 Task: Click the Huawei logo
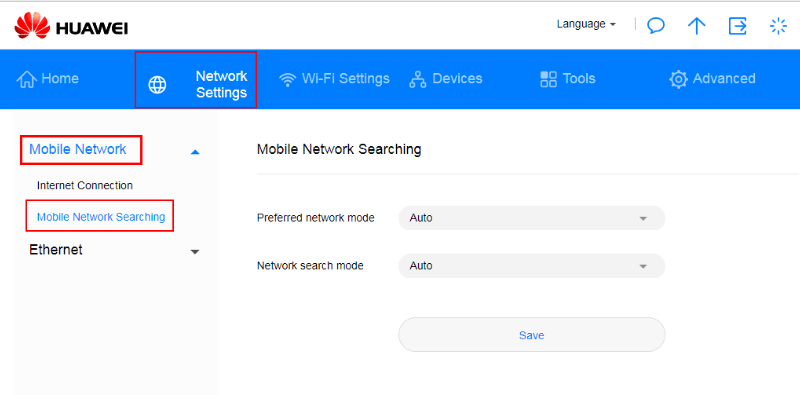[x=71, y=26]
